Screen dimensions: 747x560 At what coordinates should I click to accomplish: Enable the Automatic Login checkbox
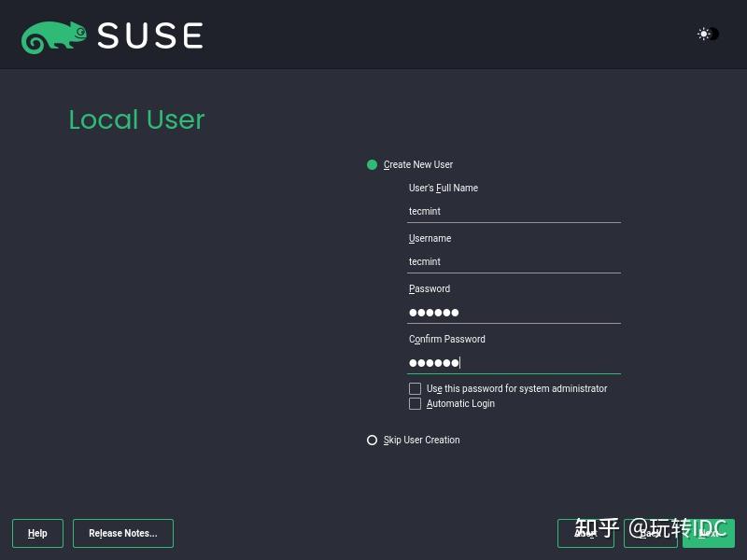click(x=415, y=403)
